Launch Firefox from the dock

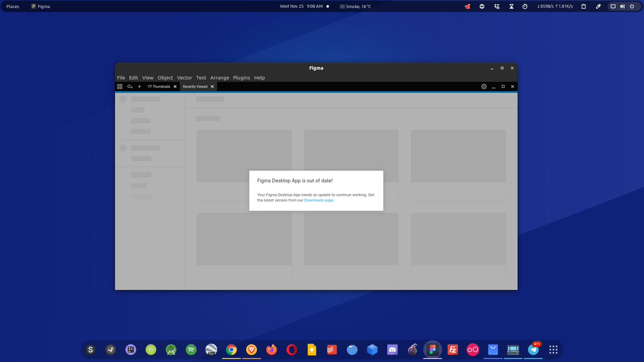point(271,350)
